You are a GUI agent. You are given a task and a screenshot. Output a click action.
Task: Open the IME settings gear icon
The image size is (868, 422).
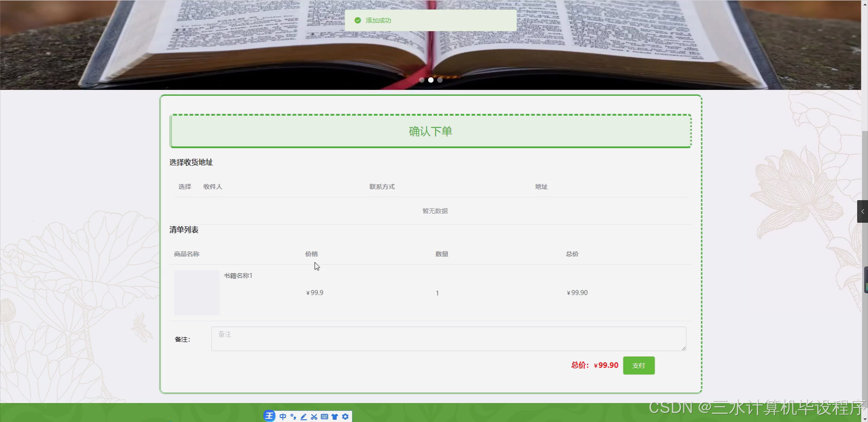click(x=345, y=416)
